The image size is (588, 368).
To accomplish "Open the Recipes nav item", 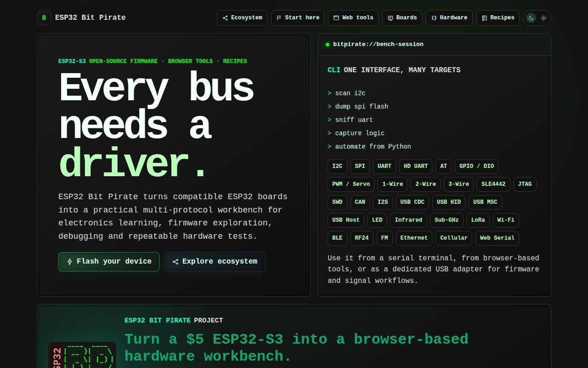I will [498, 18].
